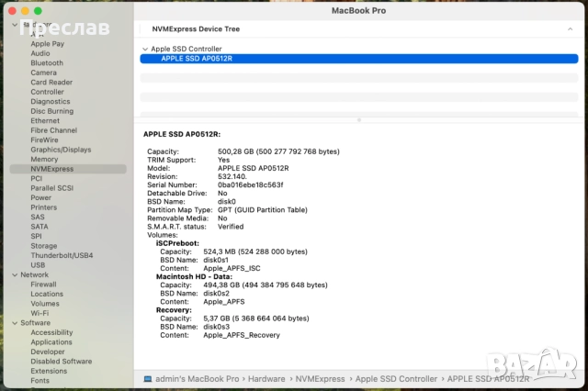Open the Camera sidebar entry
Image resolution: width=588 pixels, height=391 pixels.
click(43, 73)
